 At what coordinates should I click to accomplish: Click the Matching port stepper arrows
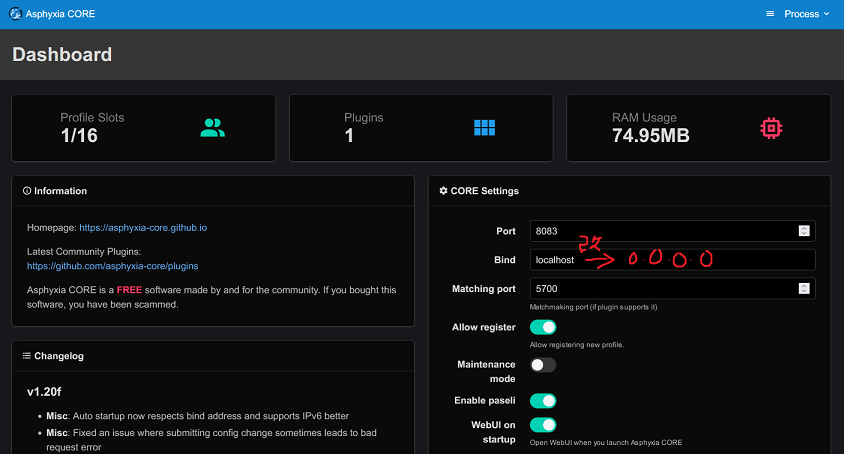[804, 289]
